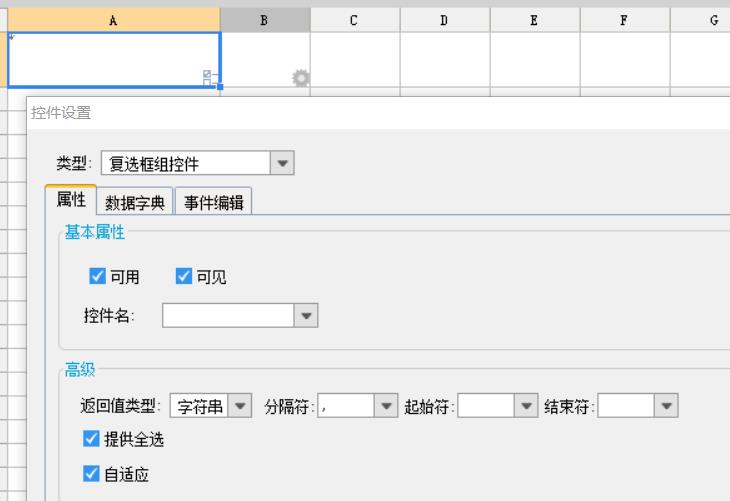The height and width of the screenshot is (501, 730).
Task: Click the 高级 section title
Action: [80, 369]
